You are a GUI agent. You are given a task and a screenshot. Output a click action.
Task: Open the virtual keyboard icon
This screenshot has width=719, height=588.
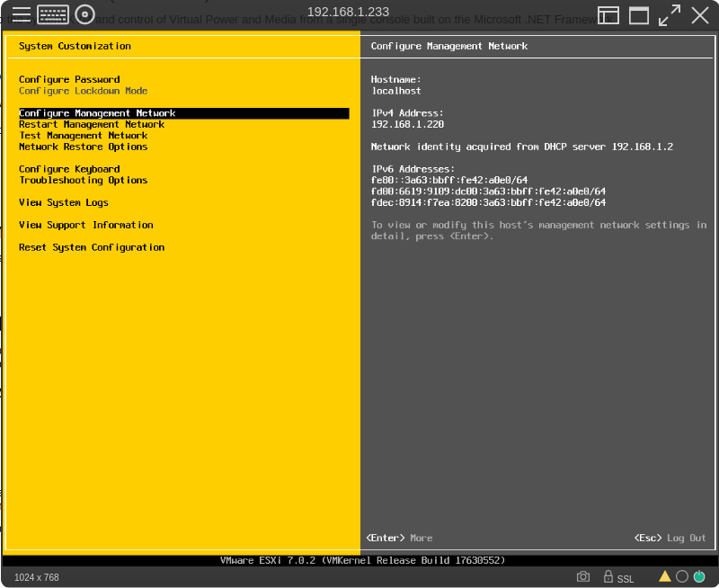(x=53, y=14)
